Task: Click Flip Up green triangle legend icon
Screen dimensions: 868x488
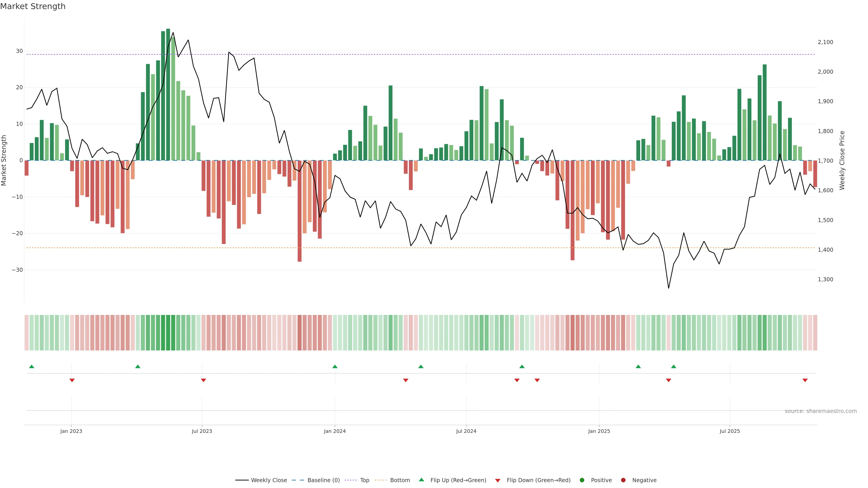Action: [x=421, y=480]
